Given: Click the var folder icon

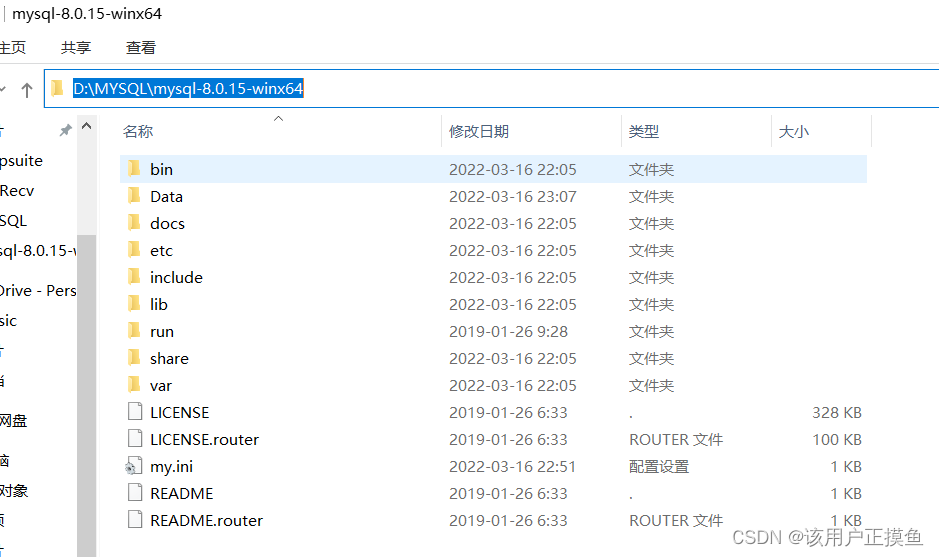Looking at the screenshot, I should (x=135, y=385).
